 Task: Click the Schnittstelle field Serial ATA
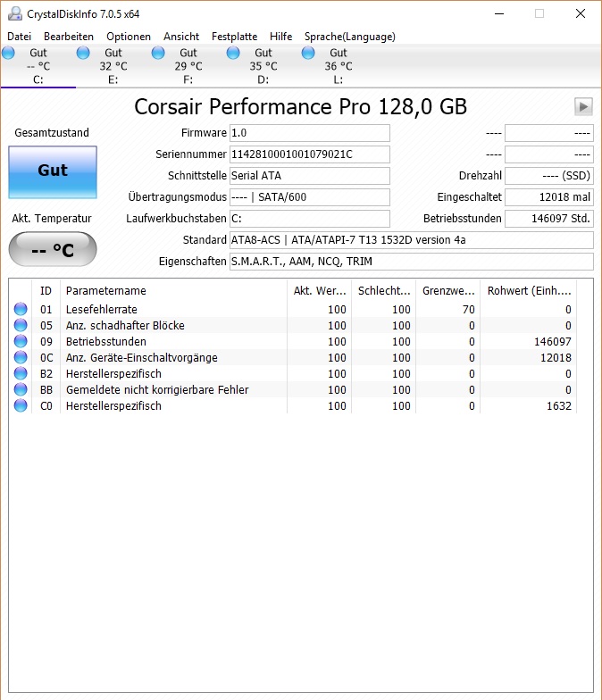point(309,176)
